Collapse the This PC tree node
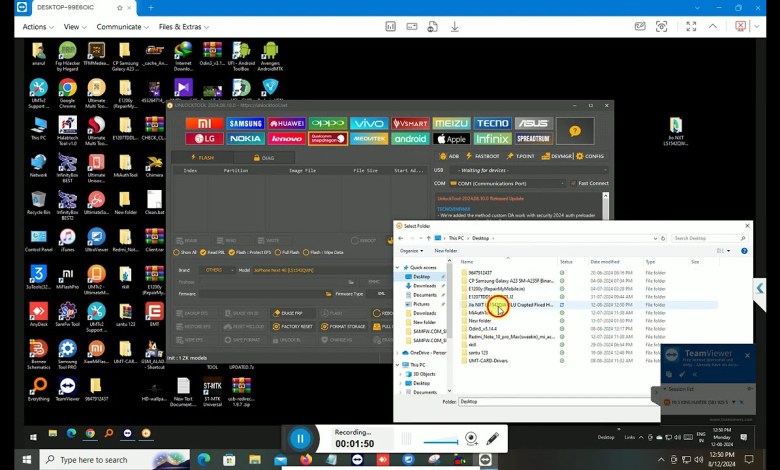 point(397,365)
